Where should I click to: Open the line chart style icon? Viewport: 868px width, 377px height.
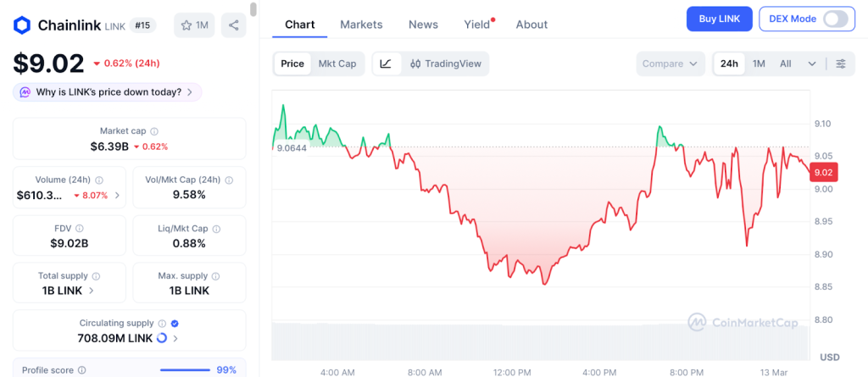386,64
